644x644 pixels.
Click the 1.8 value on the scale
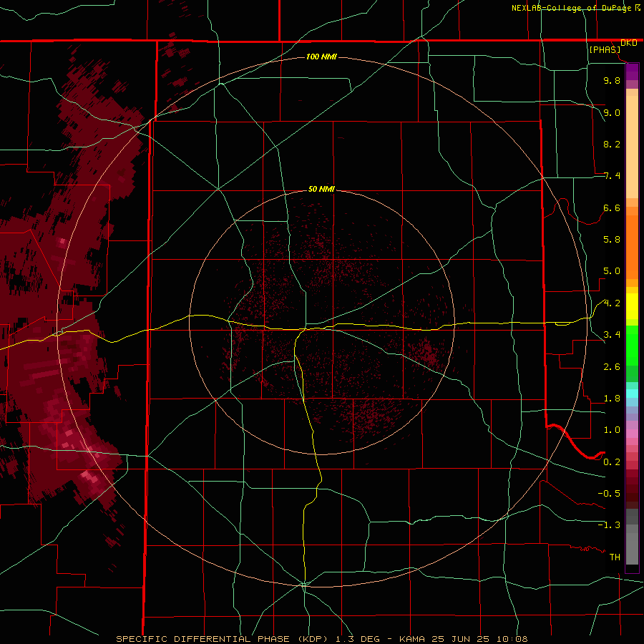[x=612, y=399]
